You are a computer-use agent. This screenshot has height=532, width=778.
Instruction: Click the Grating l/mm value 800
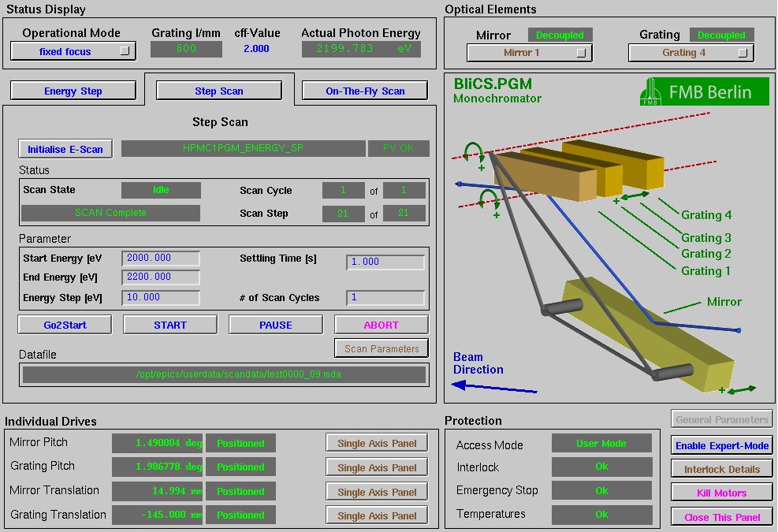click(186, 49)
